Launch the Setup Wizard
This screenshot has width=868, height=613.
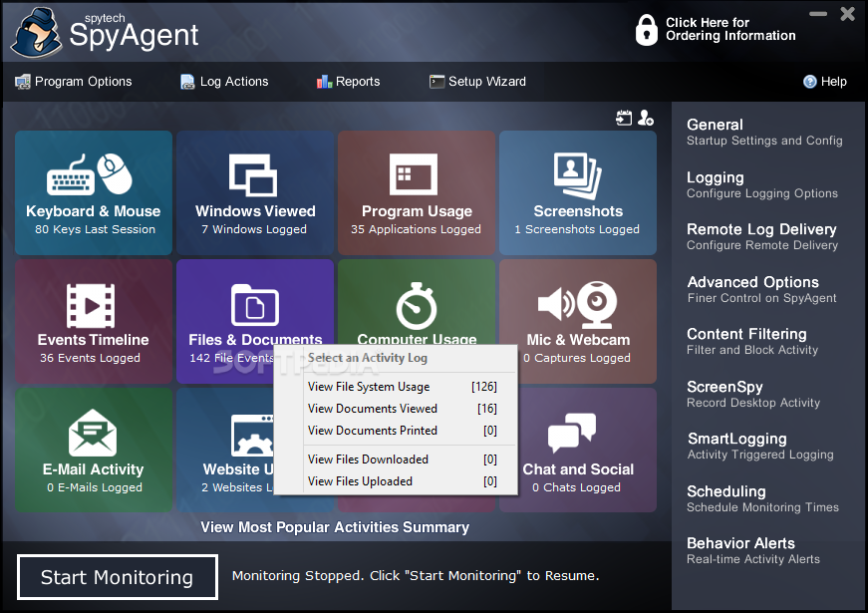click(477, 82)
